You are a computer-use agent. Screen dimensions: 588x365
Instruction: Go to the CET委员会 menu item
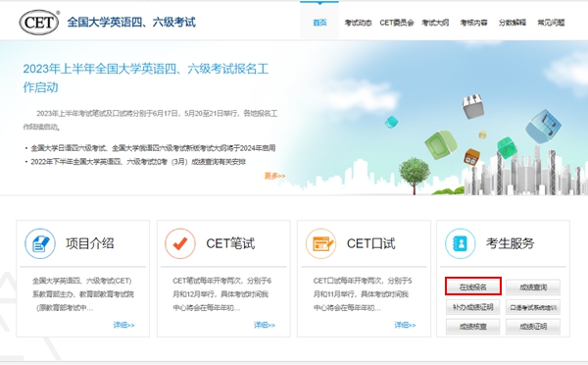tap(397, 23)
